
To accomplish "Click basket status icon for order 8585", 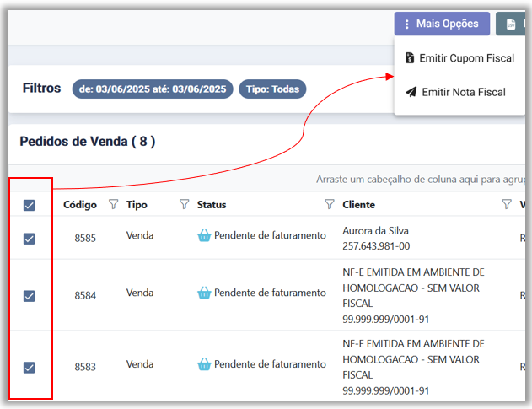I will click(x=204, y=236).
